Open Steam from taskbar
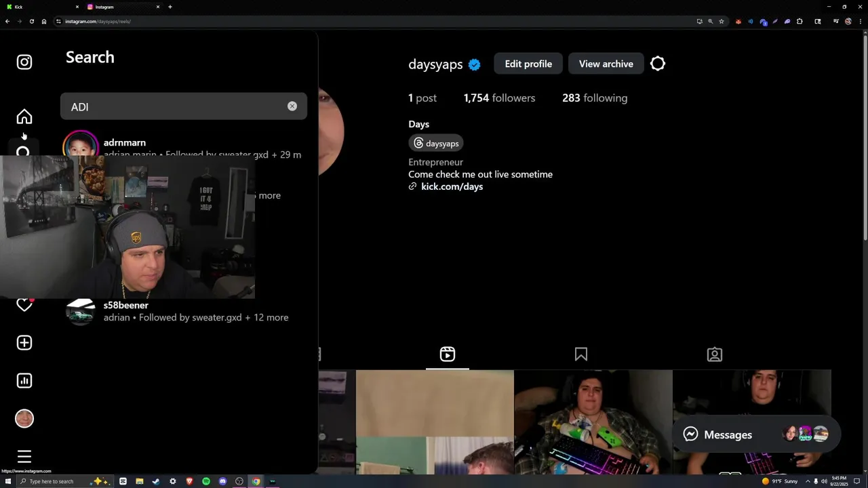 (x=156, y=481)
